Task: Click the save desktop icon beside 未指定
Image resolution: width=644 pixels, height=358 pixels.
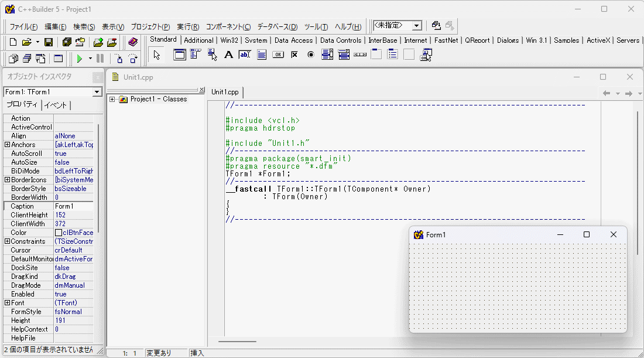Action: [436, 25]
